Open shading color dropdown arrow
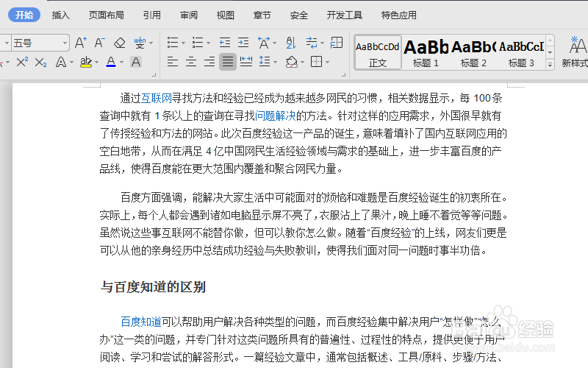588x368 pixels. [x=302, y=63]
